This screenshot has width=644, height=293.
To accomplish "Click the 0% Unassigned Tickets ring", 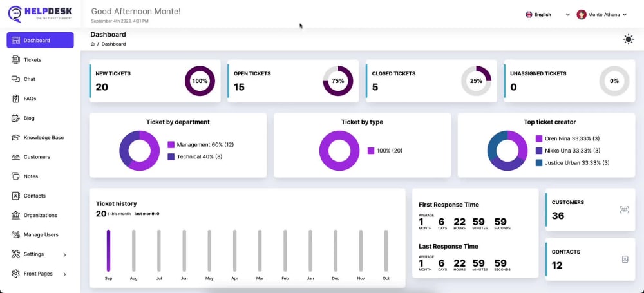I will point(614,81).
